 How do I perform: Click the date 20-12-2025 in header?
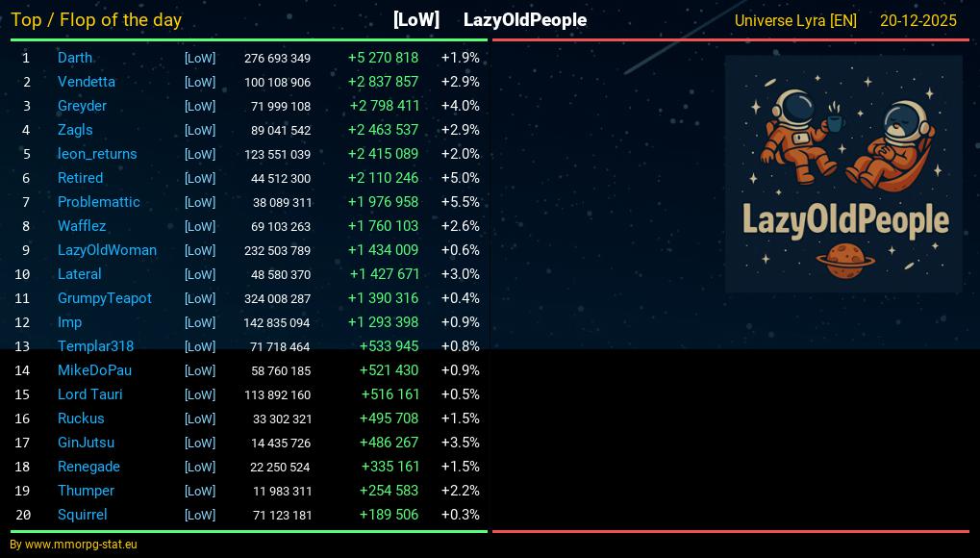pos(917,20)
